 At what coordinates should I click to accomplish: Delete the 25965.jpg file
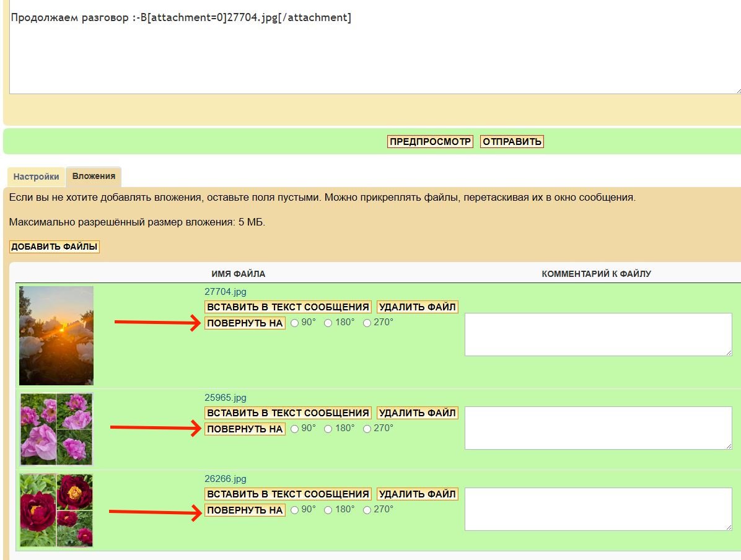tap(418, 413)
